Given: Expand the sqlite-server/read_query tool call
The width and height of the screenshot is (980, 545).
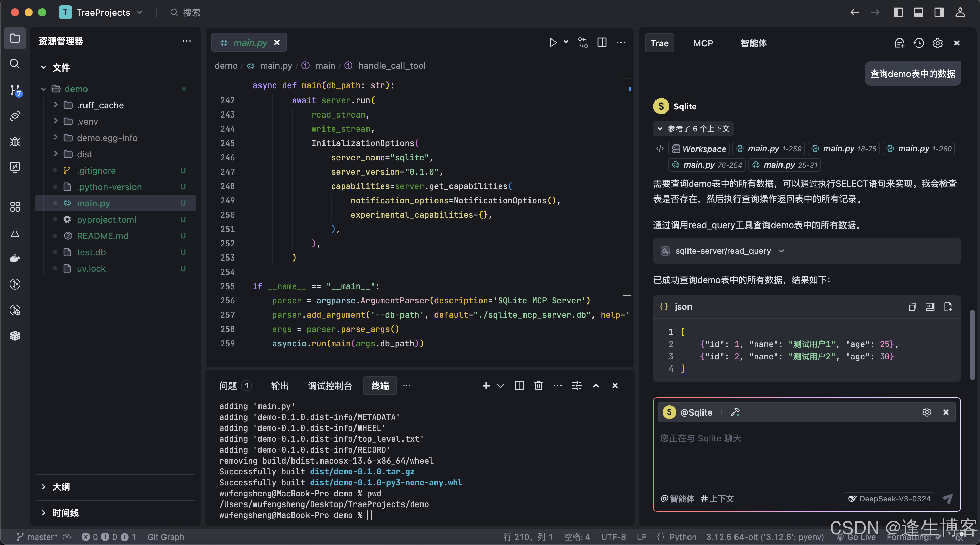Looking at the screenshot, I should [x=781, y=251].
